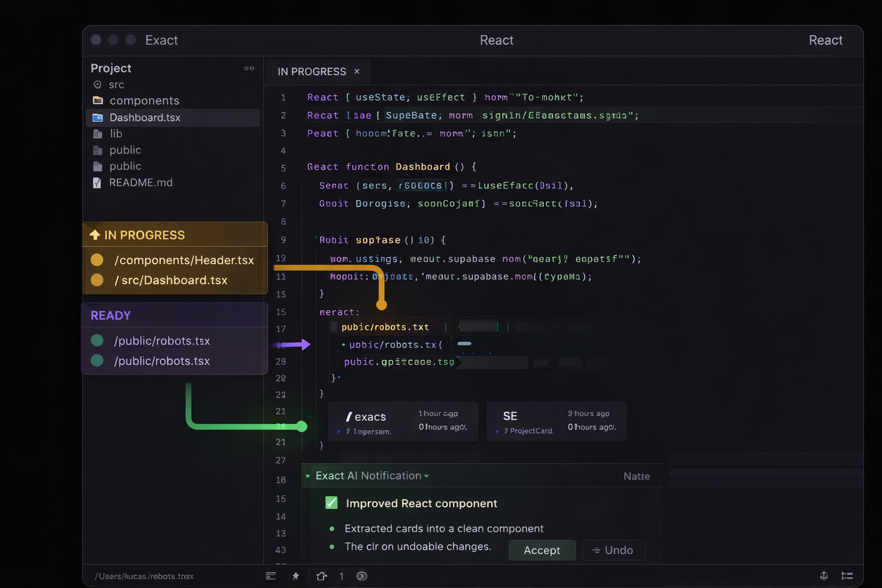882x588 pixels.
Task: Click the lines icon in bottom status bar
Action: [x=271, y=576]
